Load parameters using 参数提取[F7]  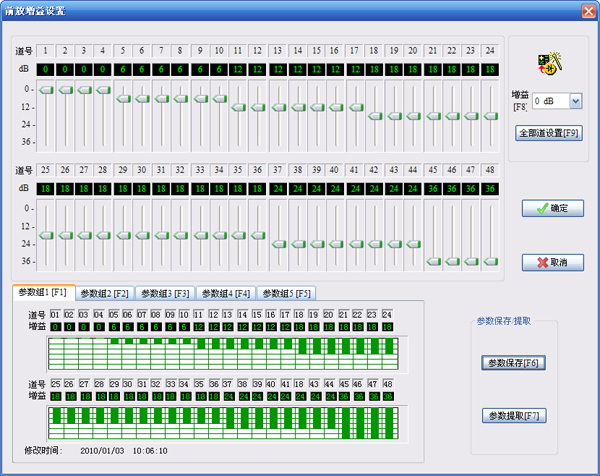[514, 415]
